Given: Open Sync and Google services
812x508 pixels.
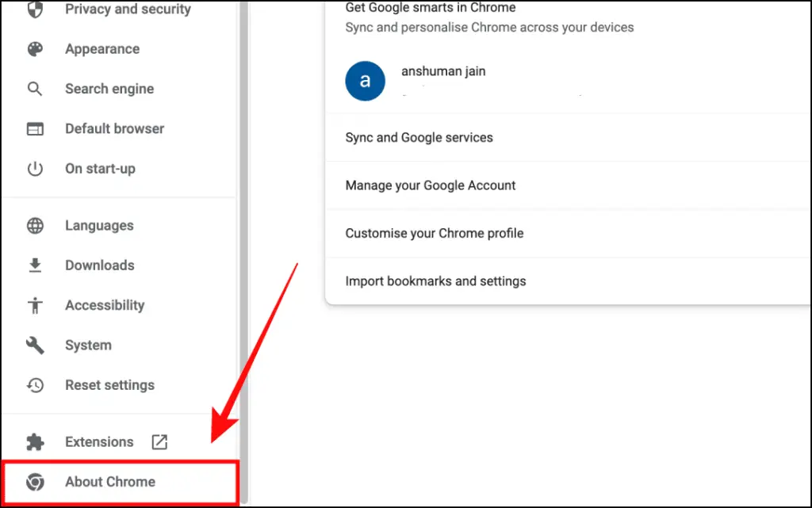Looking at the screenshot, I should (x=568, y=138).
